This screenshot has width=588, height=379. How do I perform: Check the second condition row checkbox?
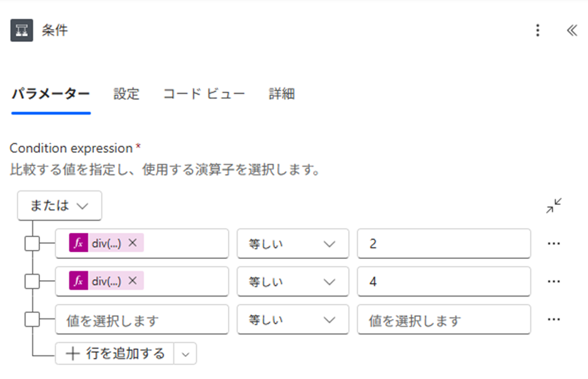(x=32, y=281)
